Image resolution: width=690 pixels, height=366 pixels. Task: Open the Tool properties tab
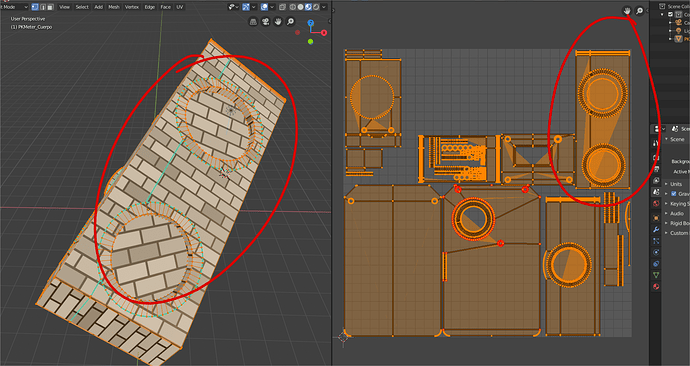[656, 143]
